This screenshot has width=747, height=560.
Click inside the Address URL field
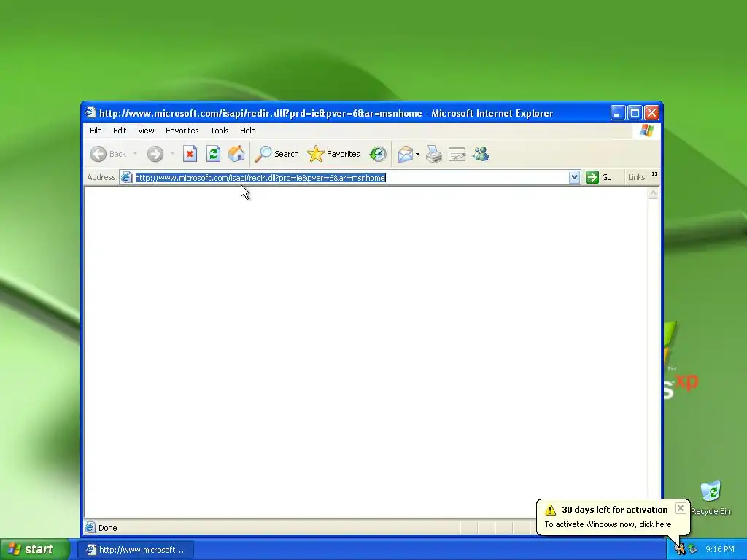pyautogui.click(x=350, y=178)
